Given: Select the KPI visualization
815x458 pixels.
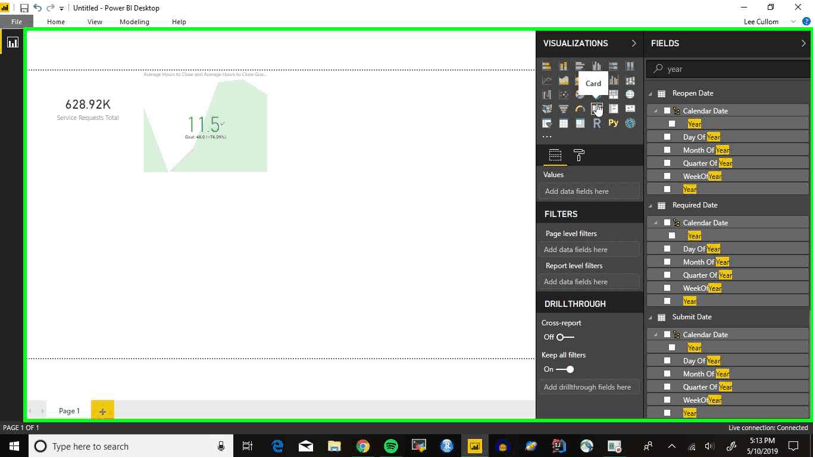Looking at the screenshot, I should [630, 109].
